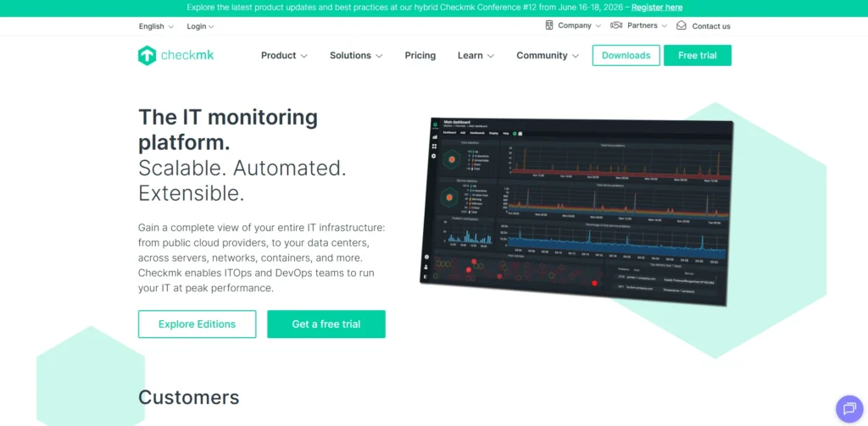Click the Get a free trial button
This screenshot has height=426, width=868.
[326, 324]
